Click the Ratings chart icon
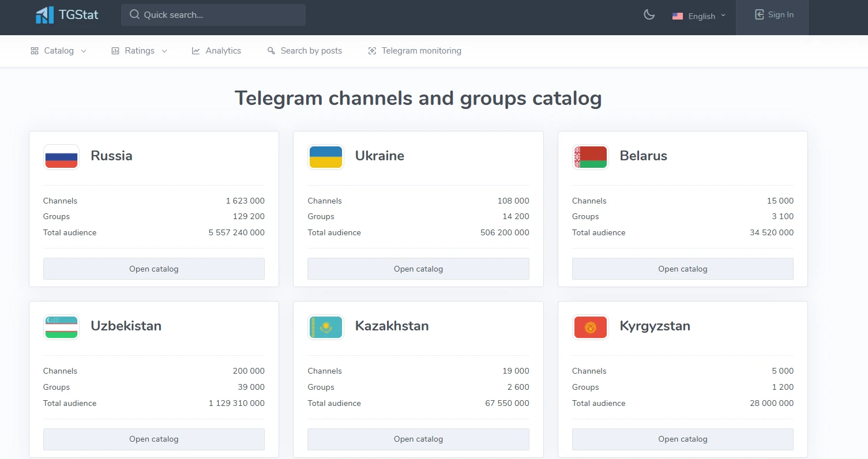This screenshot has height=459, width=868. tap(115, 51)
